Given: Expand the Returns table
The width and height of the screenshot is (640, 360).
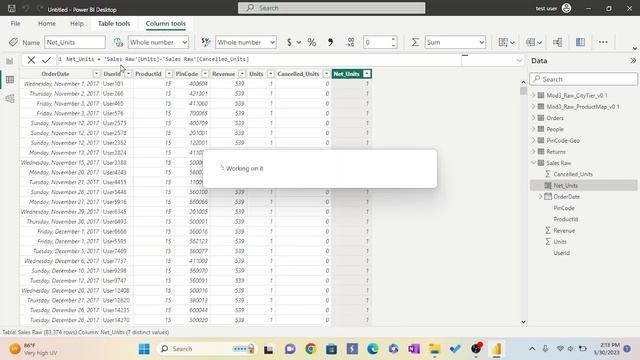Looking at the screenshot, I should (533, 151).
